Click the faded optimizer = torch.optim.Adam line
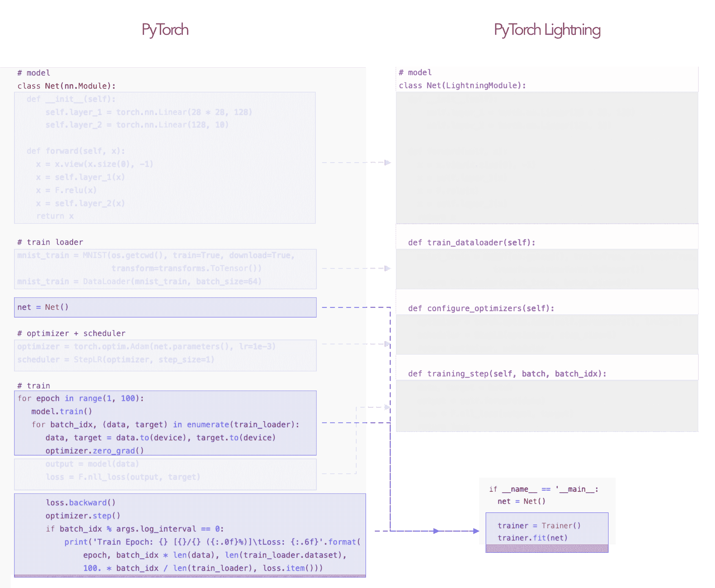 (x=146, y=346)
